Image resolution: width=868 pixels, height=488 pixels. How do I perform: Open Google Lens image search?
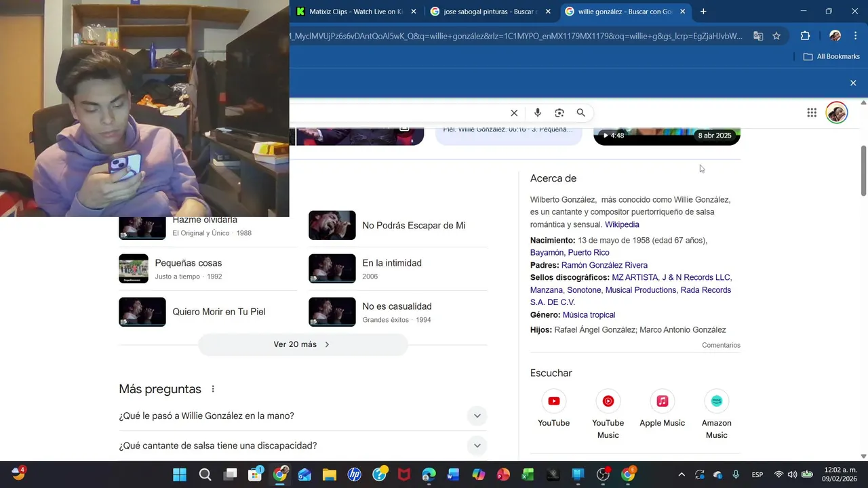(559, 113)
